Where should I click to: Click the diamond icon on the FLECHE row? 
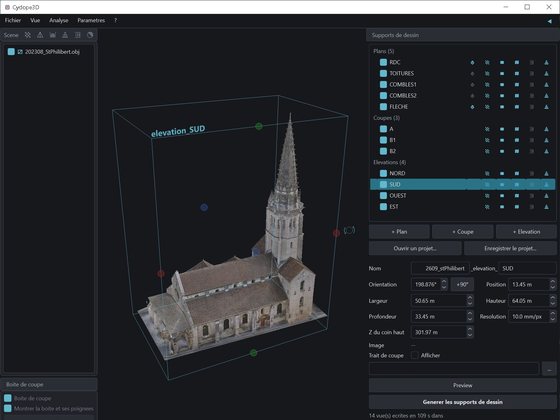(x=472, y=107)
